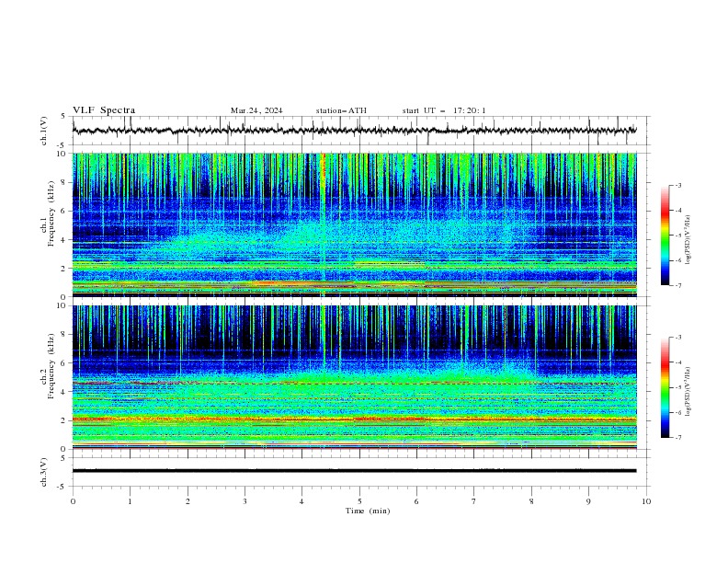This screenshot has height=563, width=728.
Task: Click the ch.2 spectrogram panel
Action: coord(354,377)
